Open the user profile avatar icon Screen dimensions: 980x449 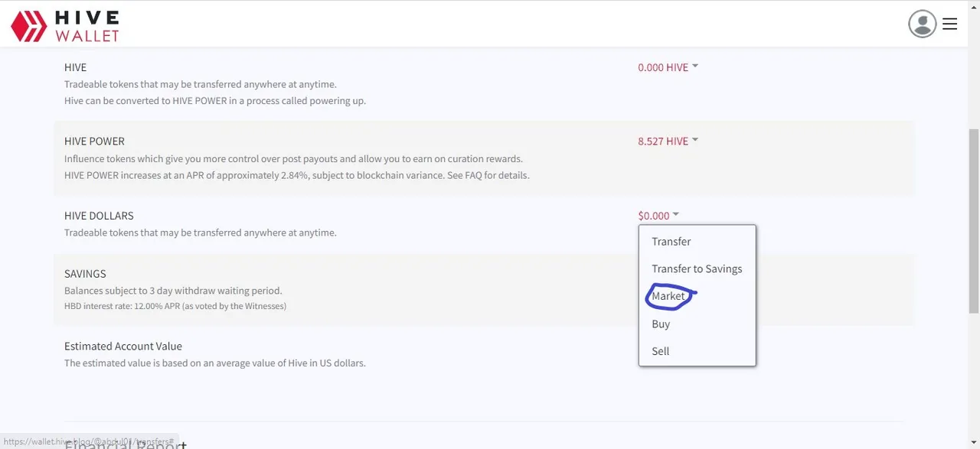[923, 24]
